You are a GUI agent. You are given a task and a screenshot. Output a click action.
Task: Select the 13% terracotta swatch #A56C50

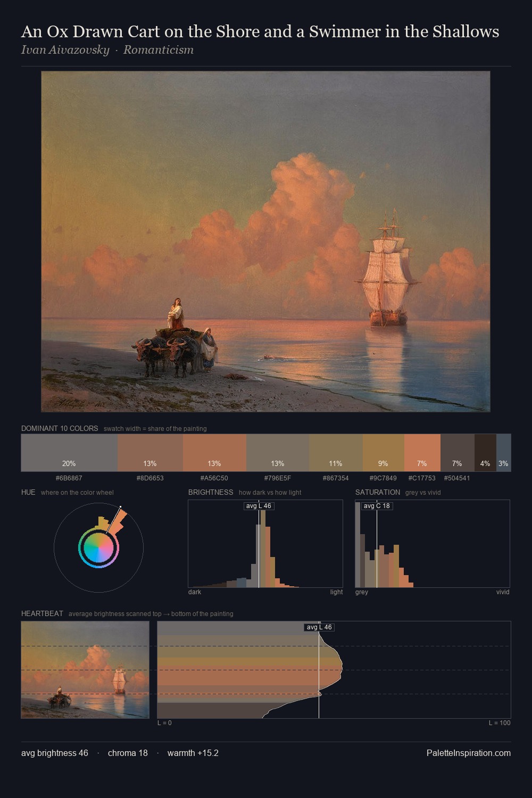click(x=214, y=453)
